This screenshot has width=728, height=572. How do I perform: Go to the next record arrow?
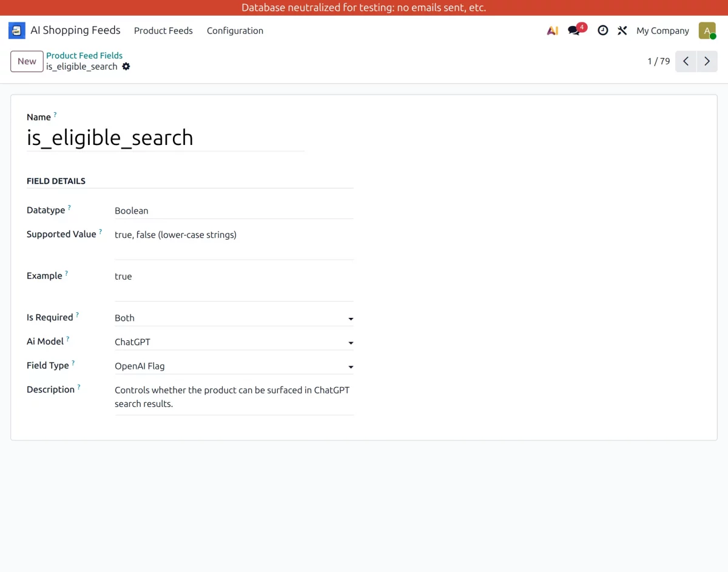[707, 61]
